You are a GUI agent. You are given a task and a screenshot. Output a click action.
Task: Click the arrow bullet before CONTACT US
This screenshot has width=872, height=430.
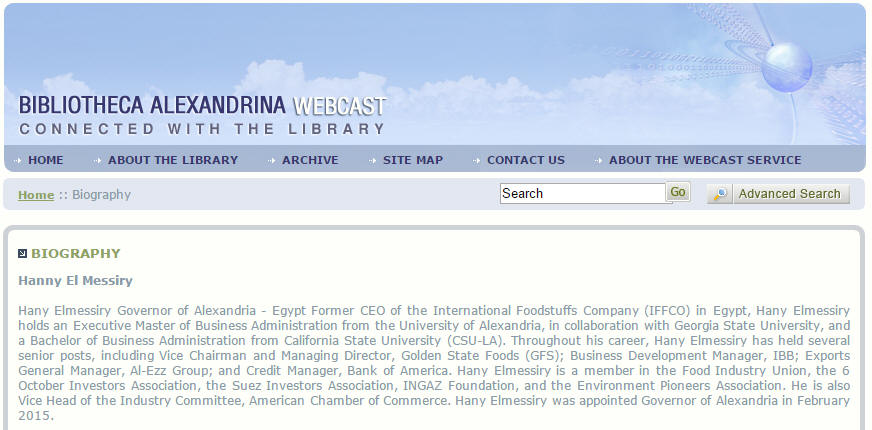pos(477,160)
